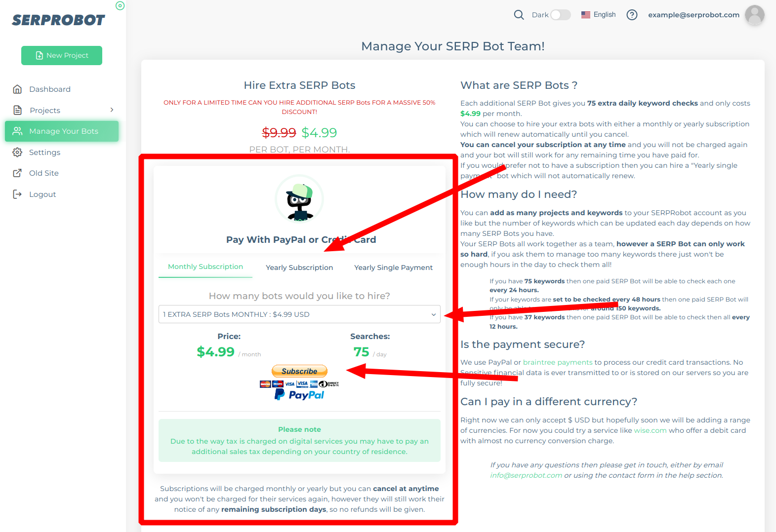Click 'Is the payment secure?' heading
Screen dimensions: 776x532
pyautogui.click(x=523, y=344)
